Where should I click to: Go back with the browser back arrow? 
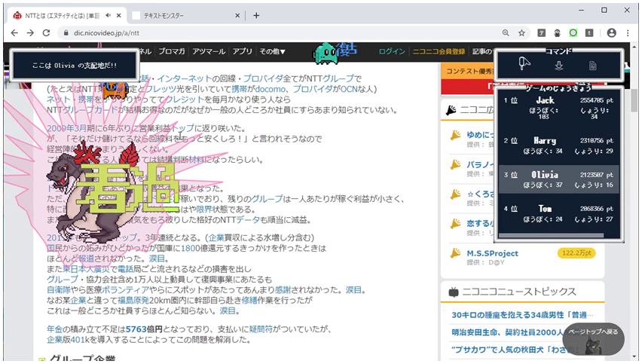click(15, 32)
